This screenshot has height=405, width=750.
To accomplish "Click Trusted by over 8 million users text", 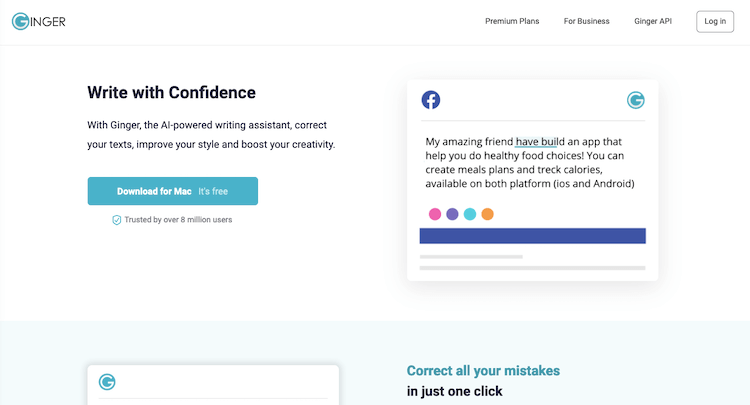I will pos(178,220).
